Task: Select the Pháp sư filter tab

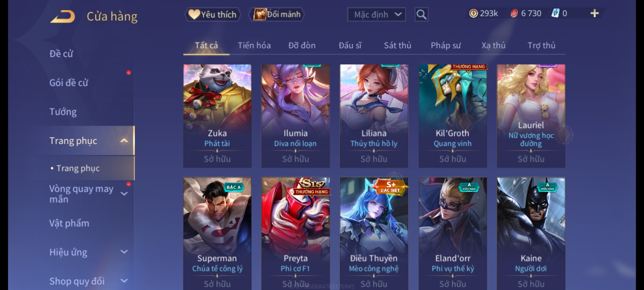Action: 446,46
